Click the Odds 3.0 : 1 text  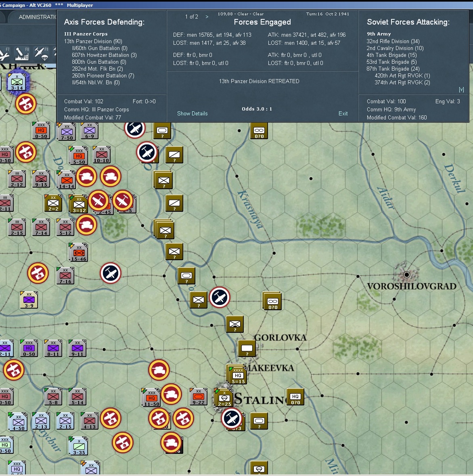point(257,109)
